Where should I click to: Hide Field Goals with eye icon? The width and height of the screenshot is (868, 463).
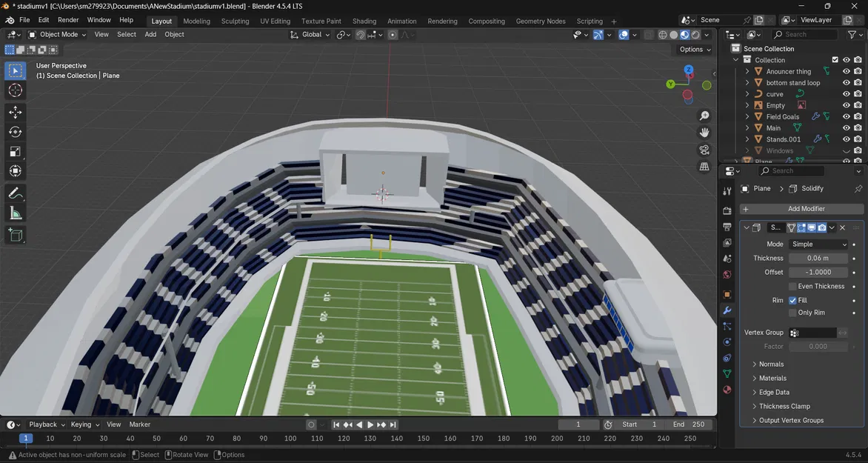coord(846,116)
